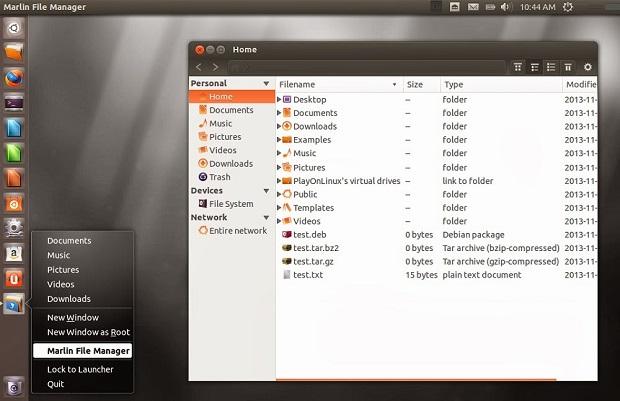Screen dimensions: 620x401
Task: Open Ubuntu Software Center launcher icon
Action: (x=14, y=203)
